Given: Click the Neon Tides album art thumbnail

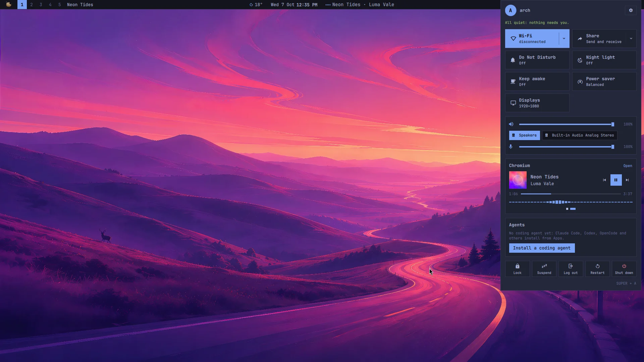Looking at the screenshot, I should pyautogui.click(x=518, y=180).
